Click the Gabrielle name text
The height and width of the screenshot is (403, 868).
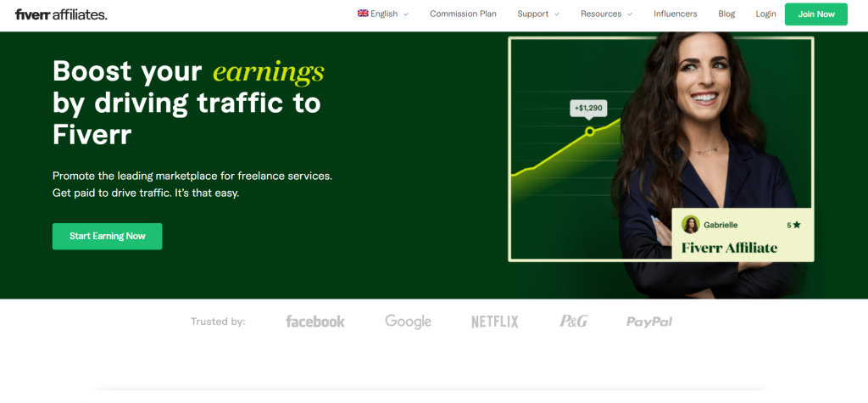point(721,225)
